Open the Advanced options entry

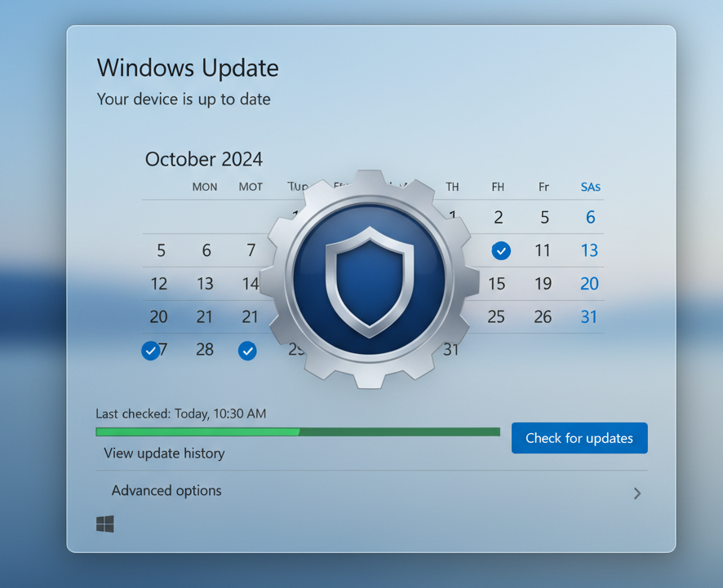(166, 491)
